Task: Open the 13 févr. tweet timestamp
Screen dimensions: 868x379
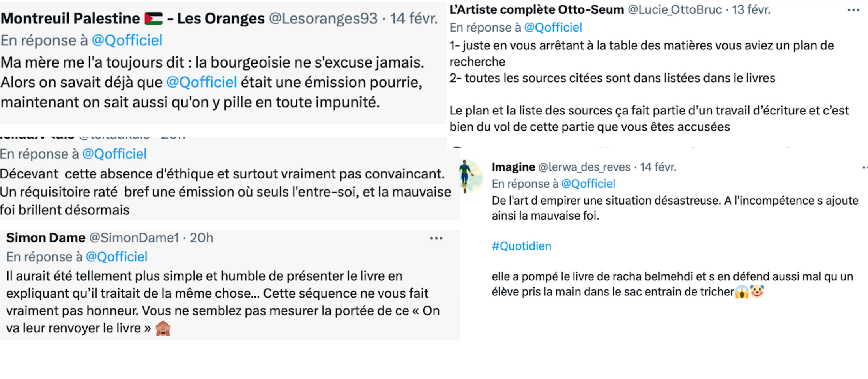Action: 751,9
